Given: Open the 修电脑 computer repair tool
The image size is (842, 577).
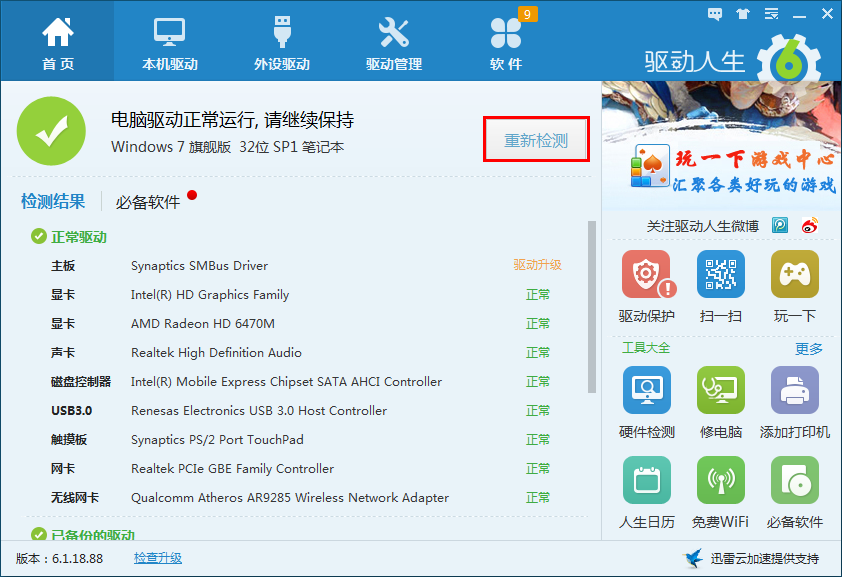Looking at the screenshot, I should pyautogui.click(x=720, y=391).
